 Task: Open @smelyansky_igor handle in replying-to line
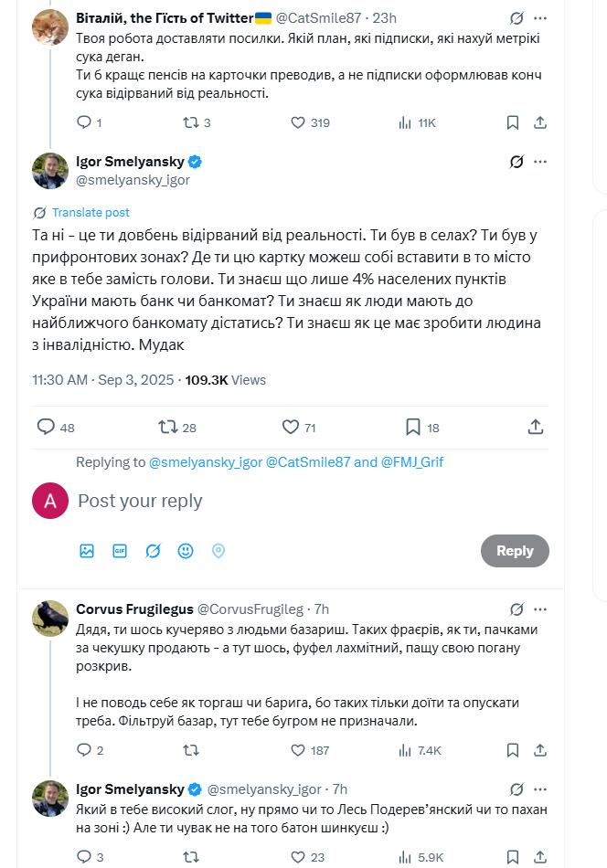pyautogui.click(x=205, y=462)
